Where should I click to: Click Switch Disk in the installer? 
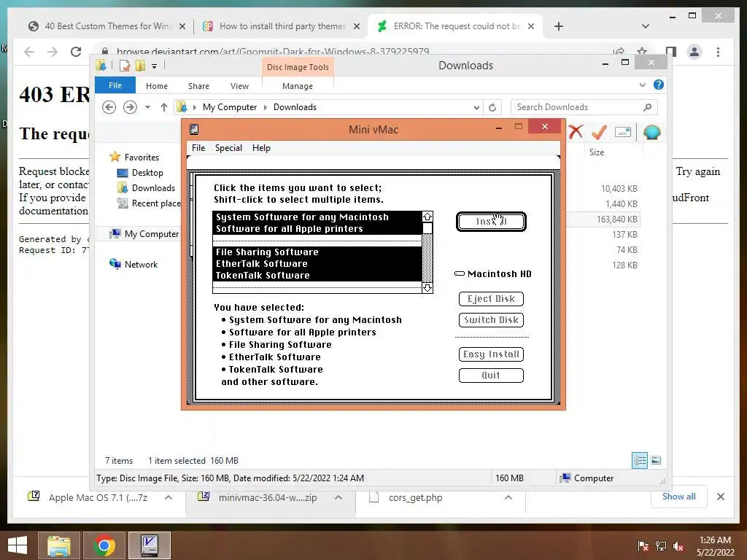tap(491, 319)
